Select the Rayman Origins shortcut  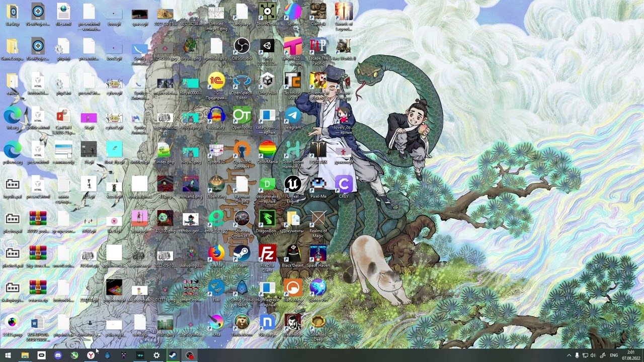pos(242,190)
